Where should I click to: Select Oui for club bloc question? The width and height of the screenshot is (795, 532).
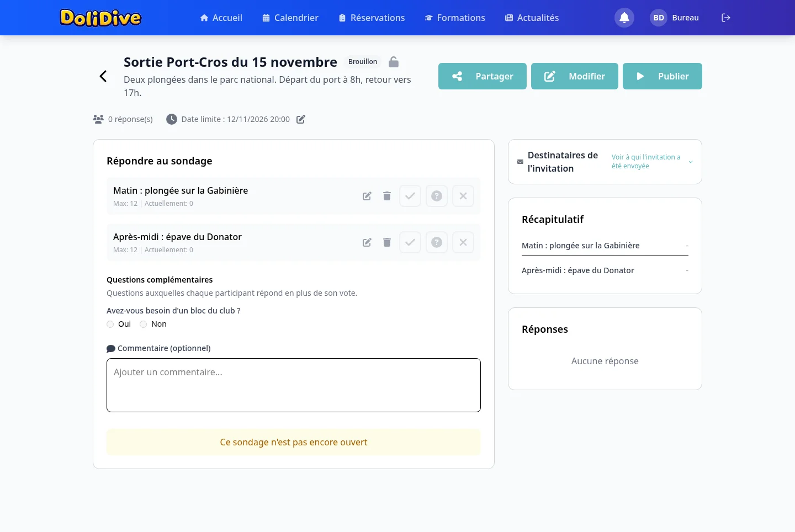click(x=110, y=324)
